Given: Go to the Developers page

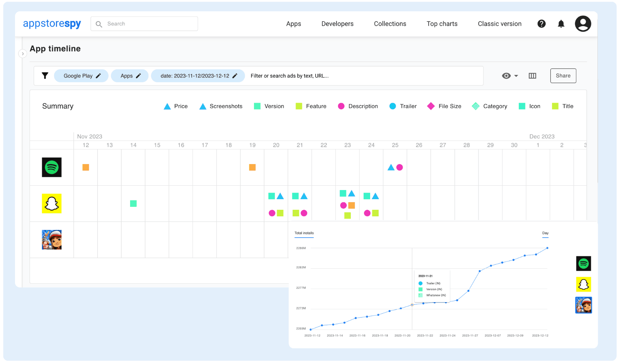Looking at the screenshot, I should [337, 24].
